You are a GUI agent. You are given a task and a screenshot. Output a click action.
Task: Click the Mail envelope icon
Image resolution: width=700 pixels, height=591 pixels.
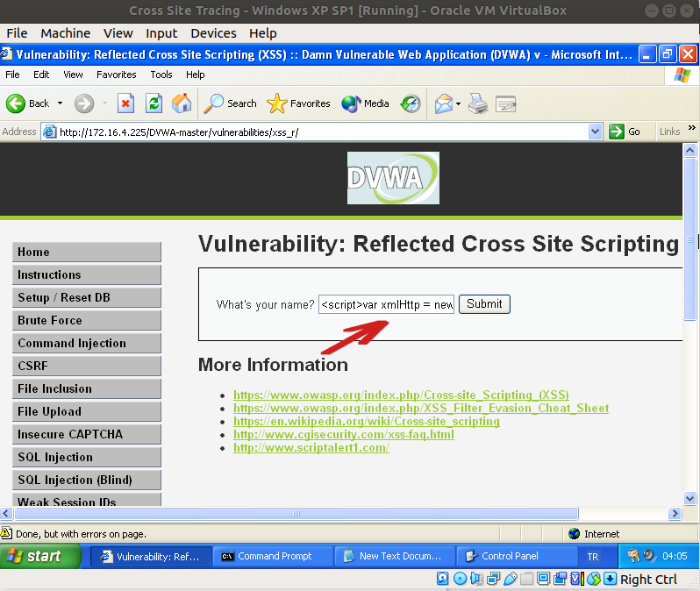(444, 103)
